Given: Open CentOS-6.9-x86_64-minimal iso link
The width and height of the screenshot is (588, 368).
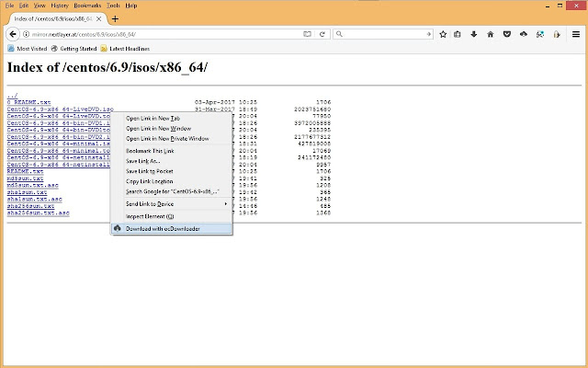Looking at the screenshot, I should [x=59, y=144].
